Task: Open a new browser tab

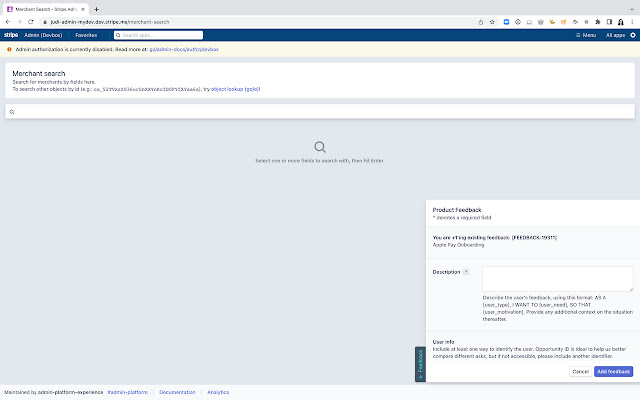Action: click(x=96, y=9)
